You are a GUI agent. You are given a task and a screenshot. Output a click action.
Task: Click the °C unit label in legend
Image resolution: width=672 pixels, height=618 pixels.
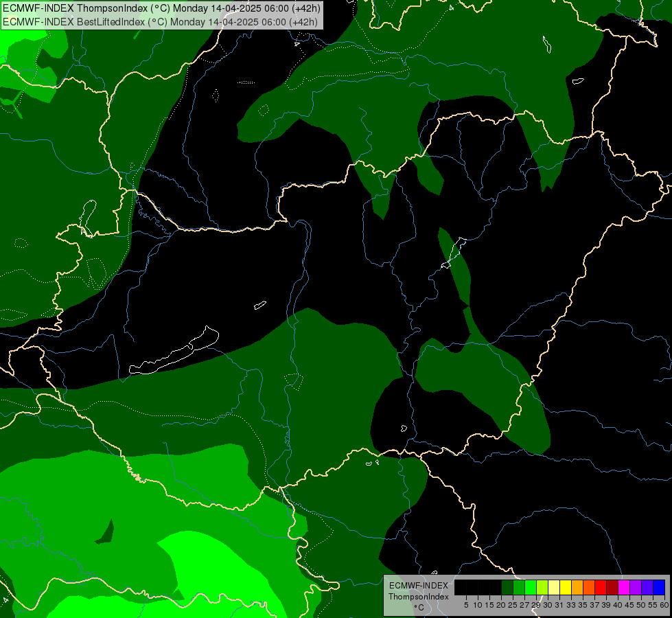419,608
